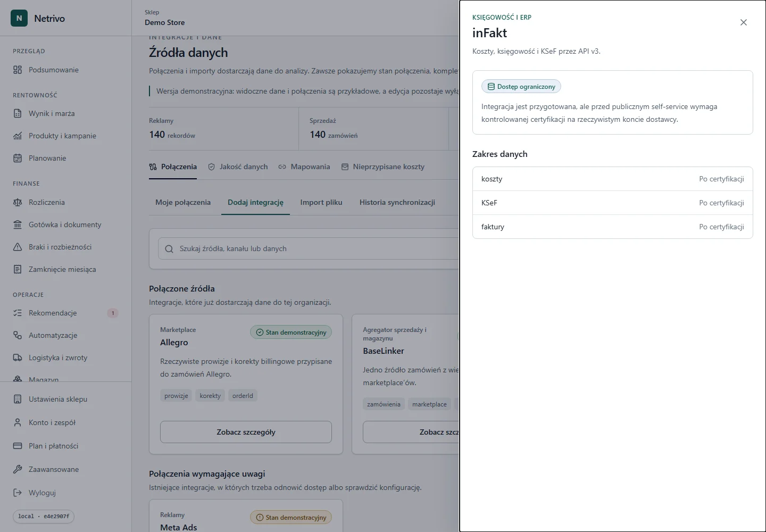
Task: Switch to the Połączenia tab
Action: (x=173, y=167)
